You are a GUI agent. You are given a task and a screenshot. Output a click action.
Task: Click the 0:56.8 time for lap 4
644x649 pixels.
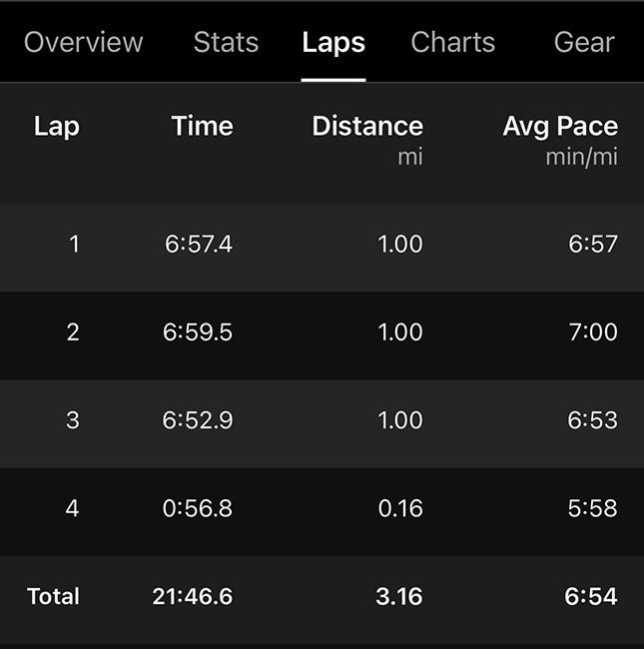click(x=198, y=508)
